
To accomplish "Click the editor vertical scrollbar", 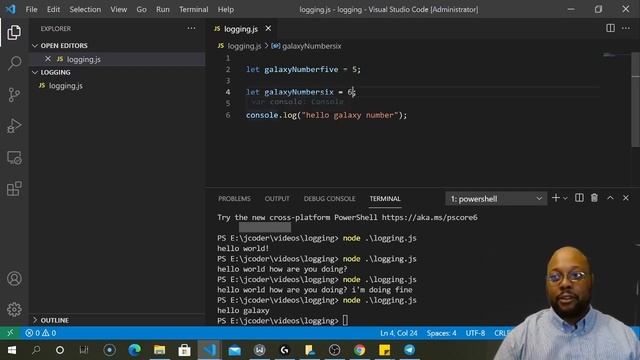I will click(x=636, y=100).
